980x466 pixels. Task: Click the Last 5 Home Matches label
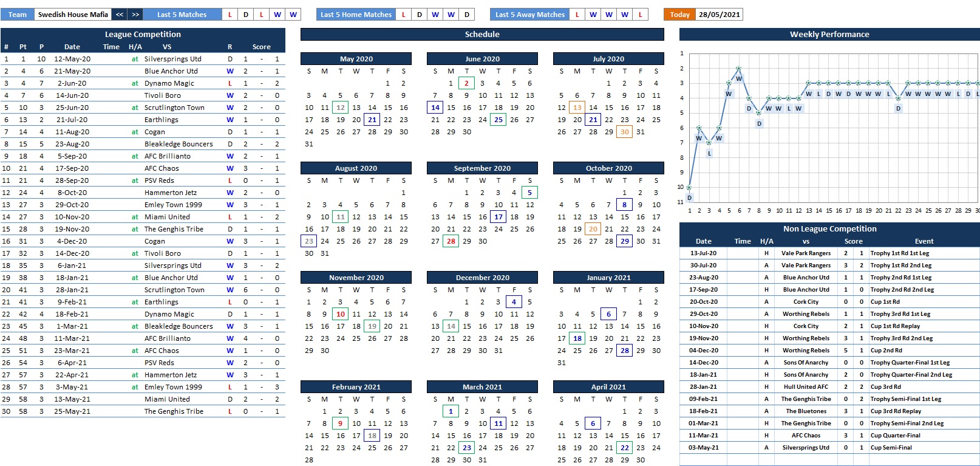point(356,15)
